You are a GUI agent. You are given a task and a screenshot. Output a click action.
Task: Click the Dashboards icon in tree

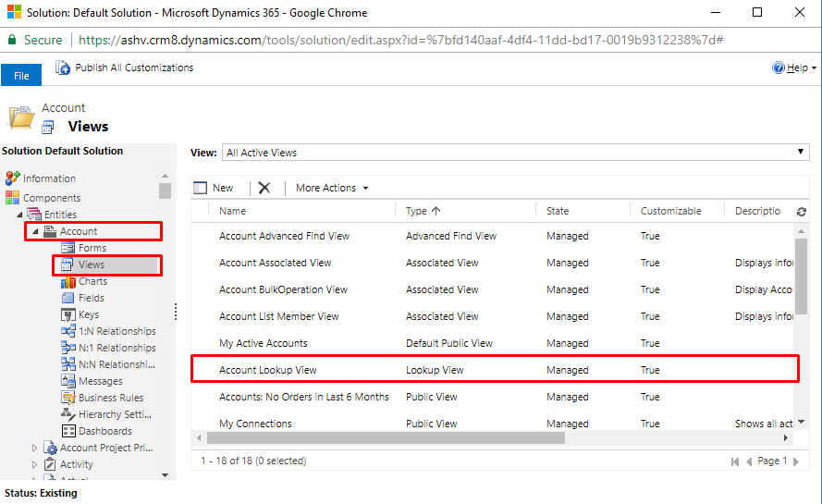tap(68, 431)
